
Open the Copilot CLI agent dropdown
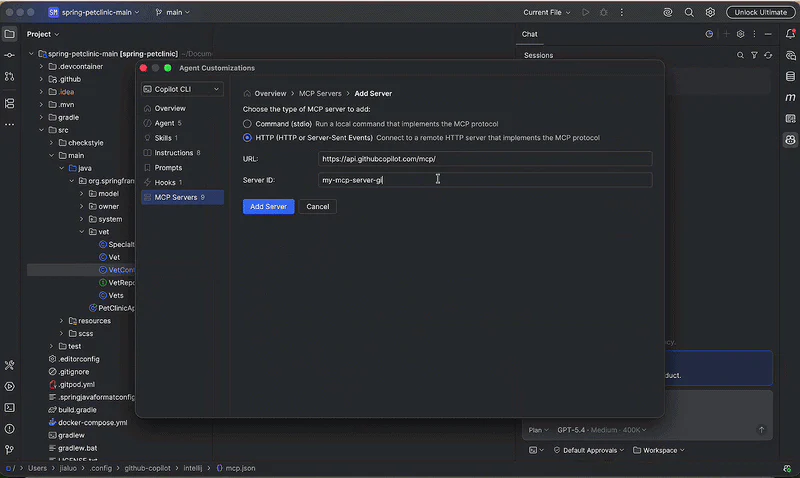182,89
